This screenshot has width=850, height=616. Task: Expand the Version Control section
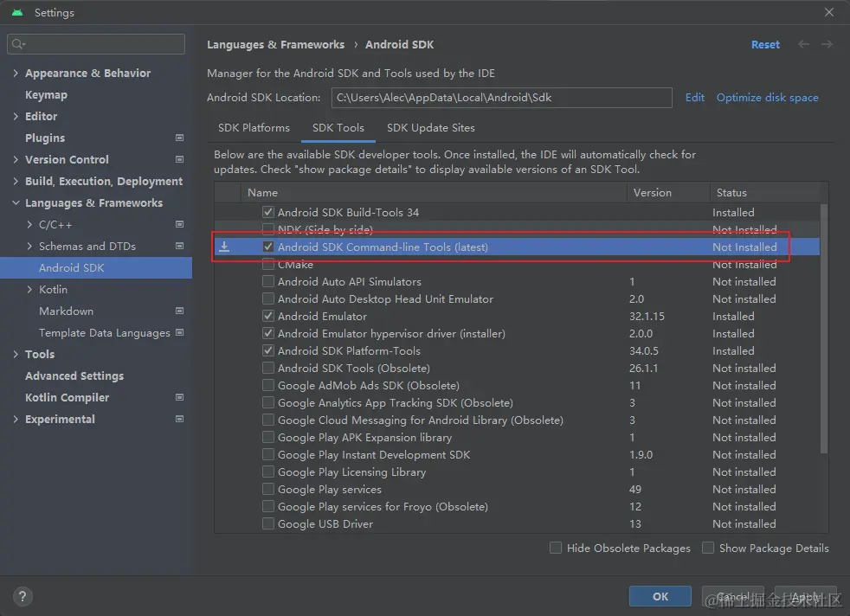click(x=16, y=160)
